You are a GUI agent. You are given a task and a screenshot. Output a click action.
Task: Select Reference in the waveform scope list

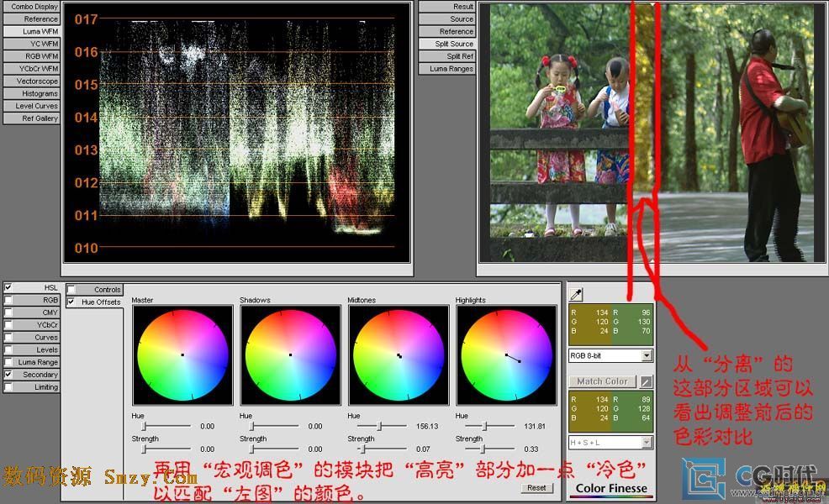click(31, 19)
